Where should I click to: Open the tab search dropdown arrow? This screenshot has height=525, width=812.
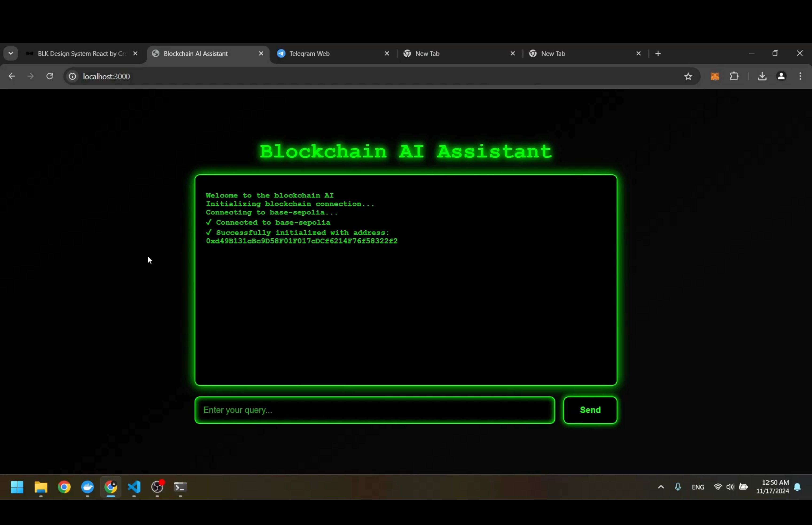11,53
